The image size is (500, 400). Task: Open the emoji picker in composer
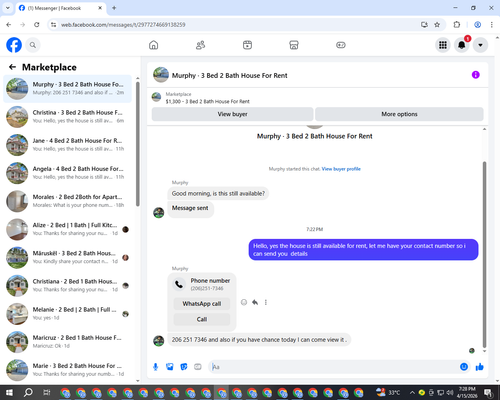pyautogui.click(x=464, y=367)
